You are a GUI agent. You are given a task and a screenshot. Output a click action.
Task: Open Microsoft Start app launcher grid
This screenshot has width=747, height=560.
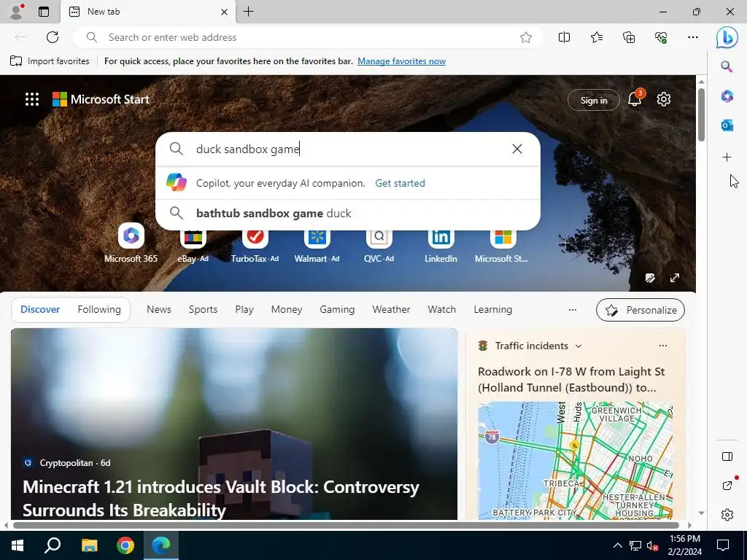coord(32,99)
